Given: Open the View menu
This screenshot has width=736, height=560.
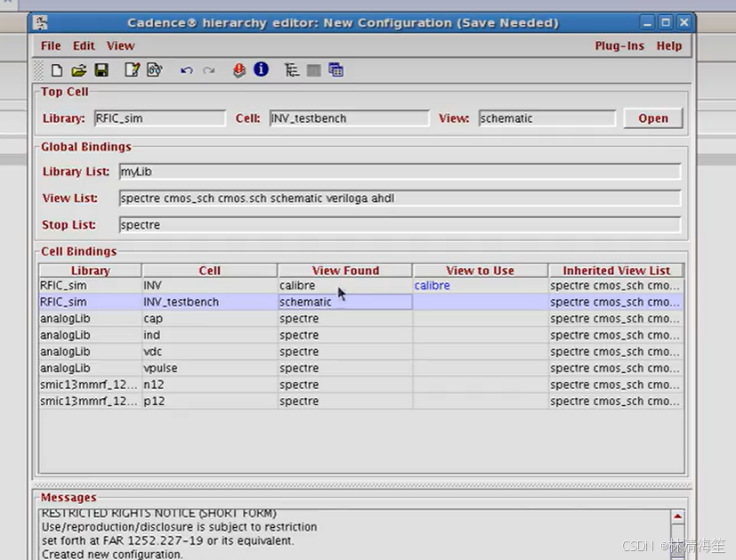Looking at the screenshot, I should click(x=121, y=45).
